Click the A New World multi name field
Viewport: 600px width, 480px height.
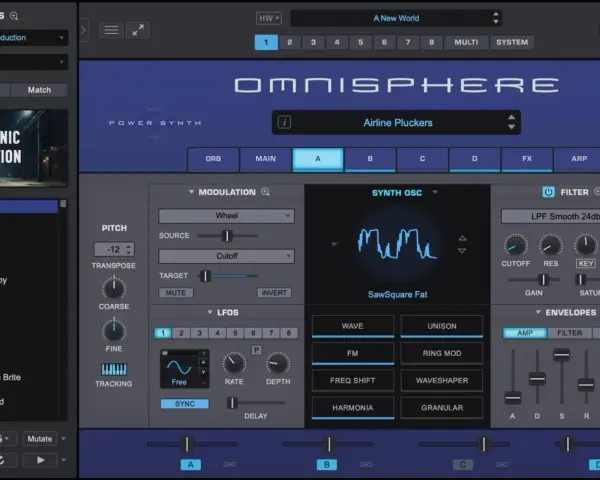(x=396, y=18)
